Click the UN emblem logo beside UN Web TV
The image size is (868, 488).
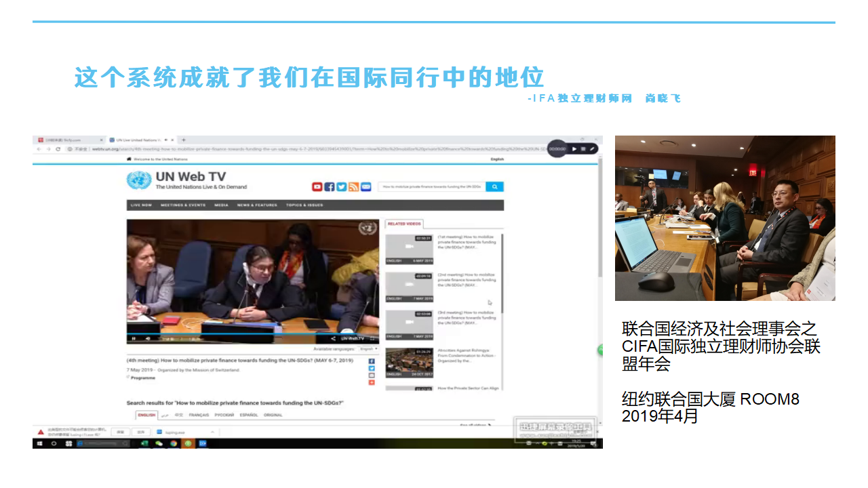[139, 180]
